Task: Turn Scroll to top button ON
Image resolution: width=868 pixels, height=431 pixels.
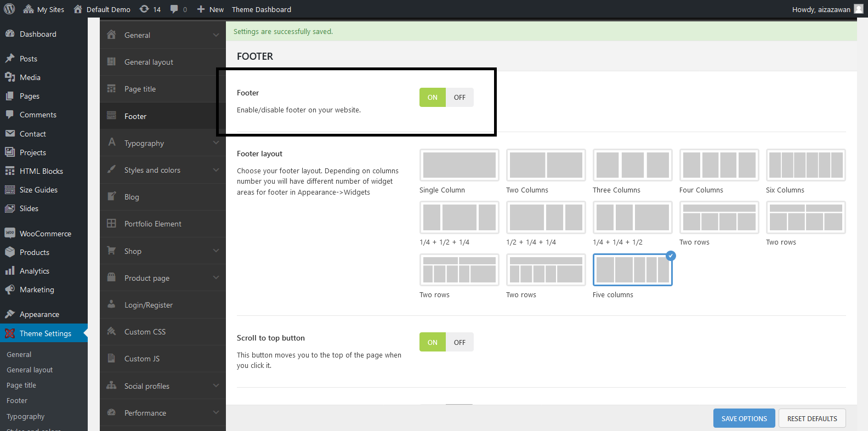Action: (433, 342)
